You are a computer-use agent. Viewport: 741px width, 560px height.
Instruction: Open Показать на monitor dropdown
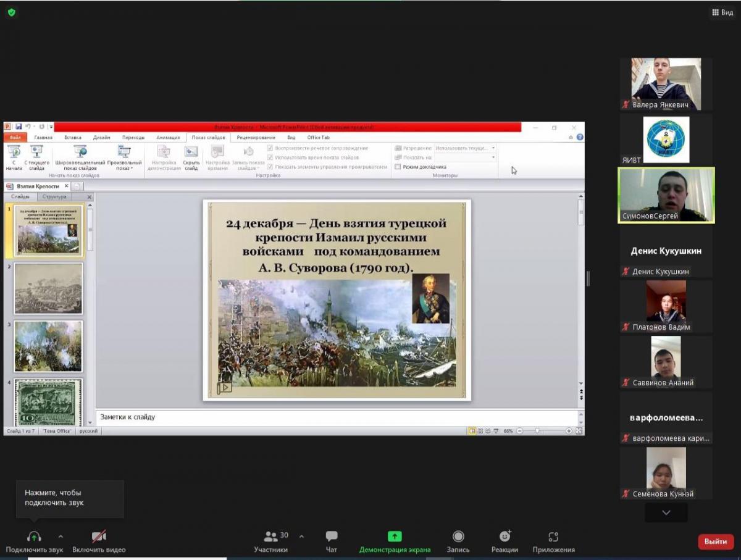(466, 157)
